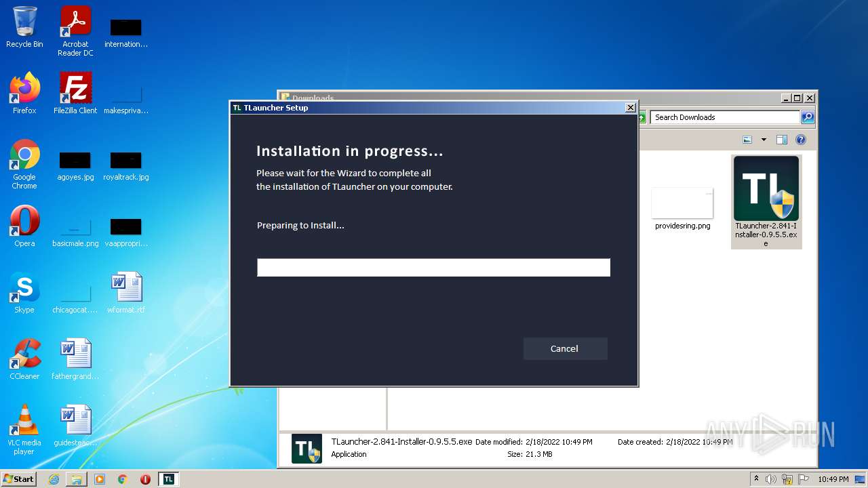Image resolution: width=868 pixels, height=488 pixels.
Task: Select TLauncher installer exe in Downloads
Action: (x=766, y=201)
